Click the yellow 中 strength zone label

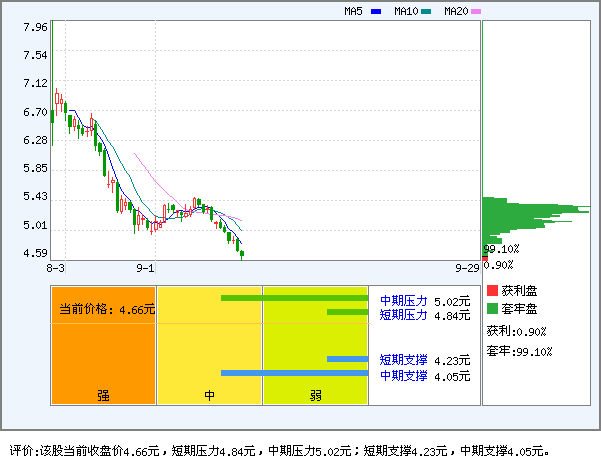(x=209, y=395)
